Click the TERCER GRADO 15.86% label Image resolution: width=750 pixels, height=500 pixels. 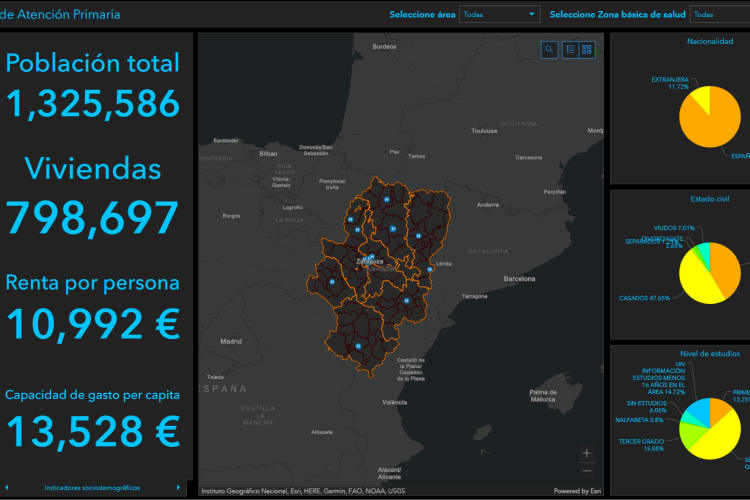[641, 445]
